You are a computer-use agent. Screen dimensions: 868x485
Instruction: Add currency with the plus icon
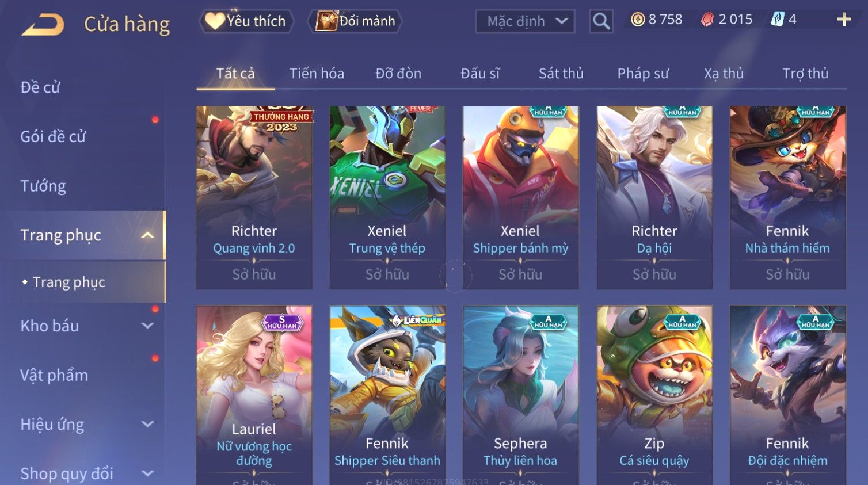844,20
